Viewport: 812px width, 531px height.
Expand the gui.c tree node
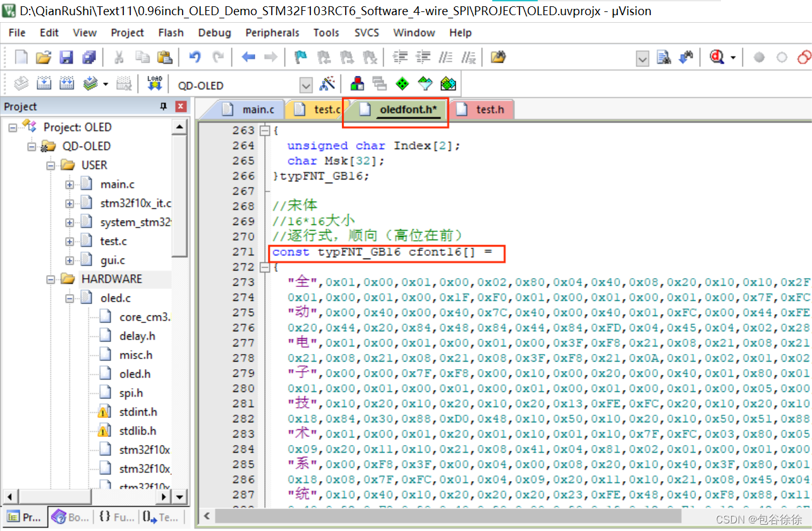70,260
